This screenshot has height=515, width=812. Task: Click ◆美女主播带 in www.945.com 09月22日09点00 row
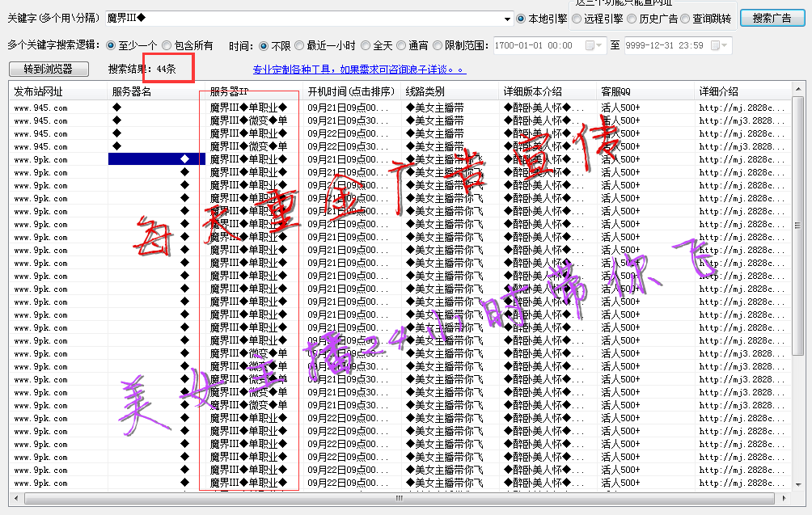(x=434, y=133)
